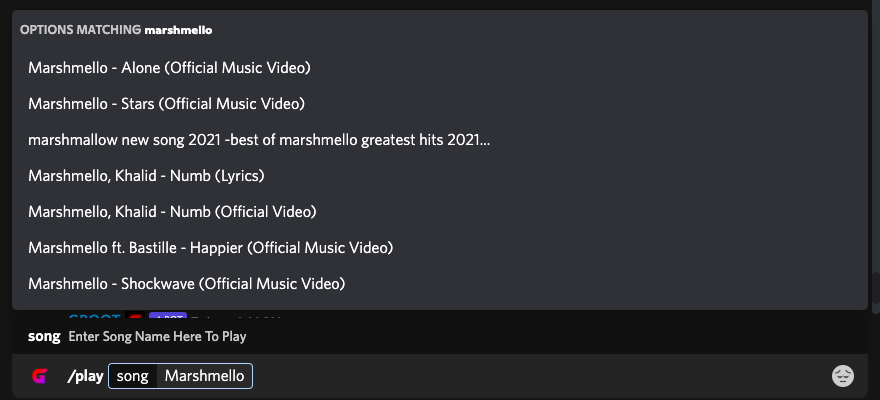Click empty message box area after Marshmello
The image size is (880, 400).
coord(540,376)
